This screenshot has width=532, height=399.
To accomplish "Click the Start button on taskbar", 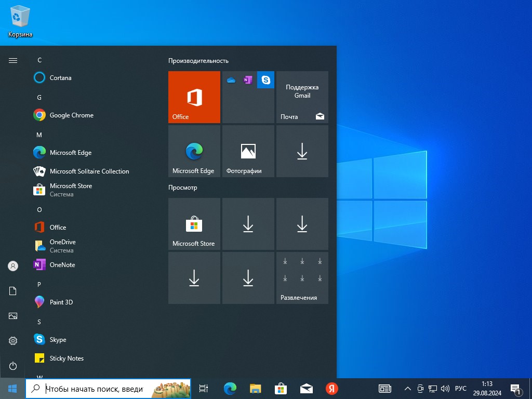I will (12, 388).
